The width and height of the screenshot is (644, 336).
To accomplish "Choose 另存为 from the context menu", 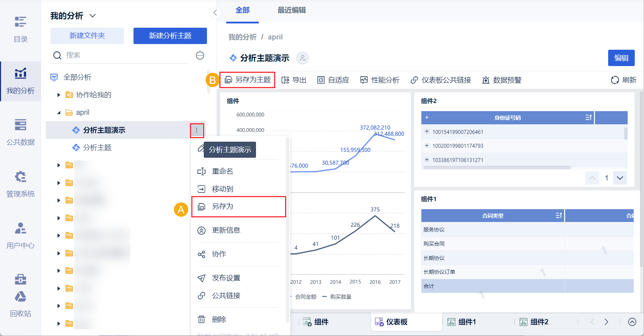I will point(238,206).
